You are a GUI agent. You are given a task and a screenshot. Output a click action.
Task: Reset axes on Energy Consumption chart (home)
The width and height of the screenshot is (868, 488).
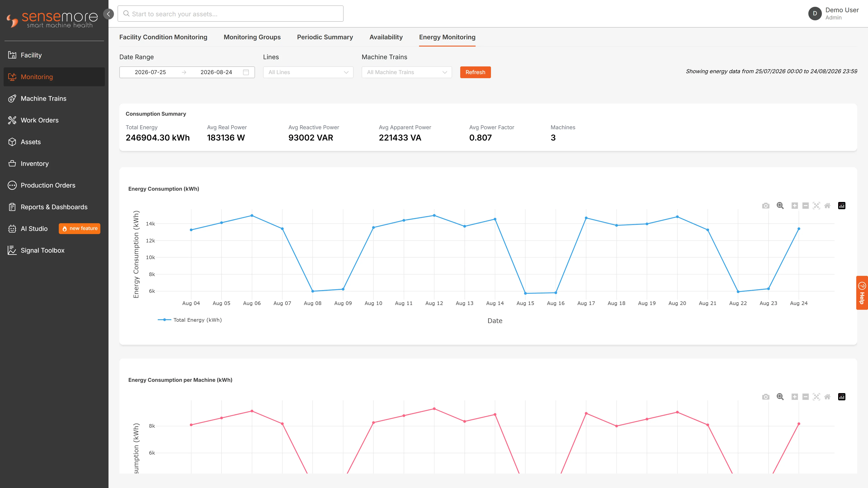tap(827, 206)
